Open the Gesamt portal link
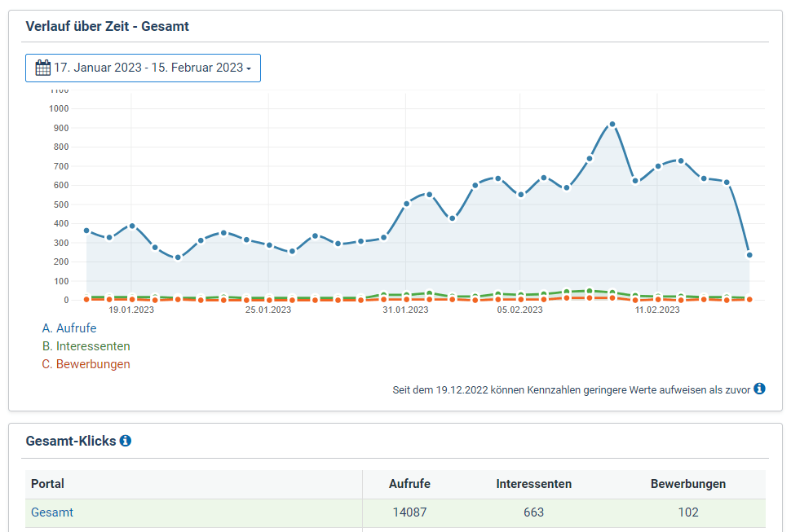This screenshot has height=532, width=791. tap(52, 512)
